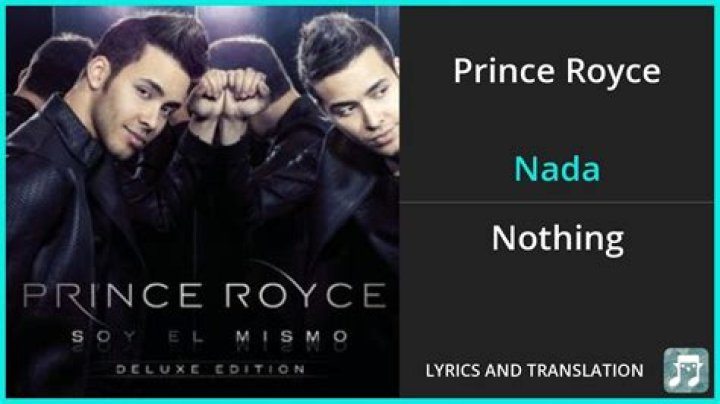Open the Soy El Mismo album cover

202,202
